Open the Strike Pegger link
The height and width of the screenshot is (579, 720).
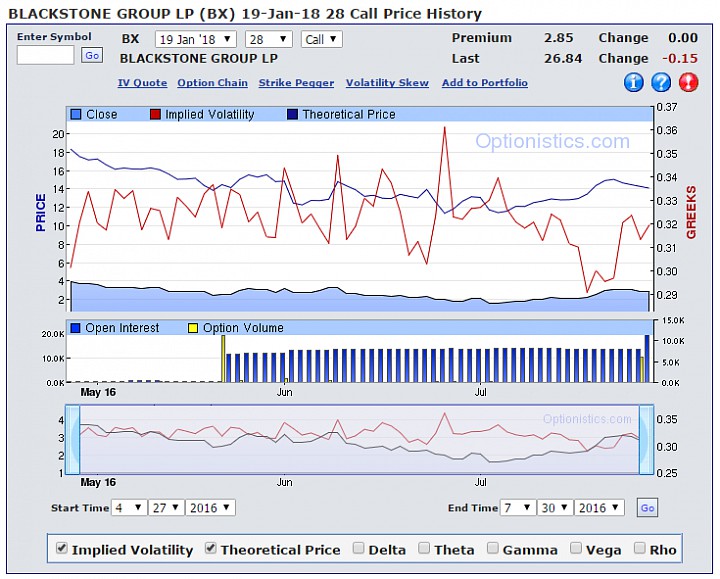coord(296,83)
